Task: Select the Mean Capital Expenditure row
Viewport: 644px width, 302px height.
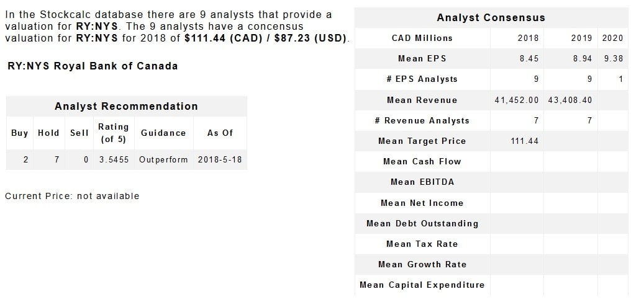Action: [x=422, y=285]
